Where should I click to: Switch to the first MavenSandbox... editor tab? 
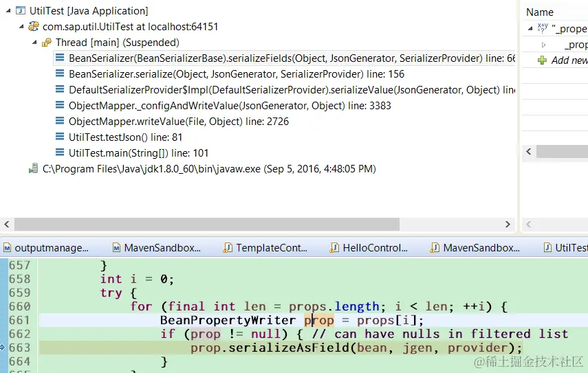157,247
